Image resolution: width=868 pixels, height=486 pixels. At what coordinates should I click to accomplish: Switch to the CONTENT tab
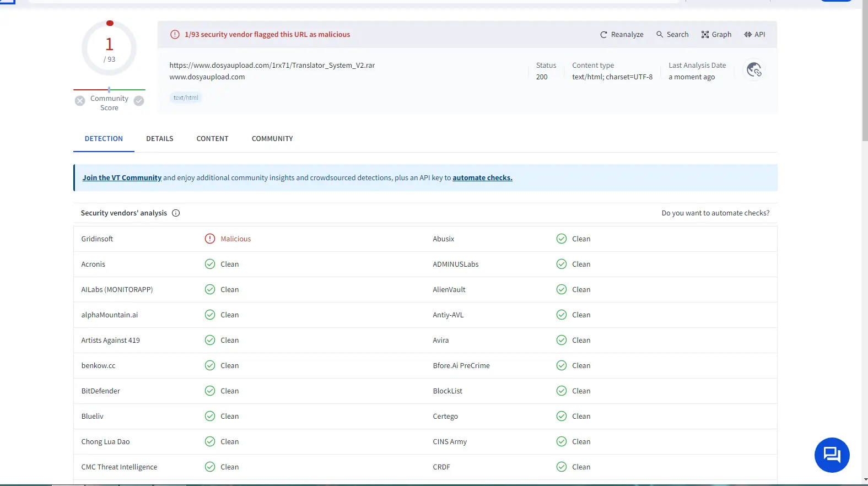pyautogui.click(x=212, y=138)
